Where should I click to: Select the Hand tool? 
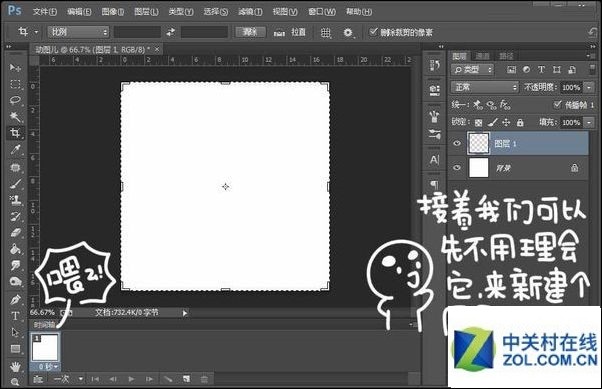pyautogui.click(x=15, y=366)
